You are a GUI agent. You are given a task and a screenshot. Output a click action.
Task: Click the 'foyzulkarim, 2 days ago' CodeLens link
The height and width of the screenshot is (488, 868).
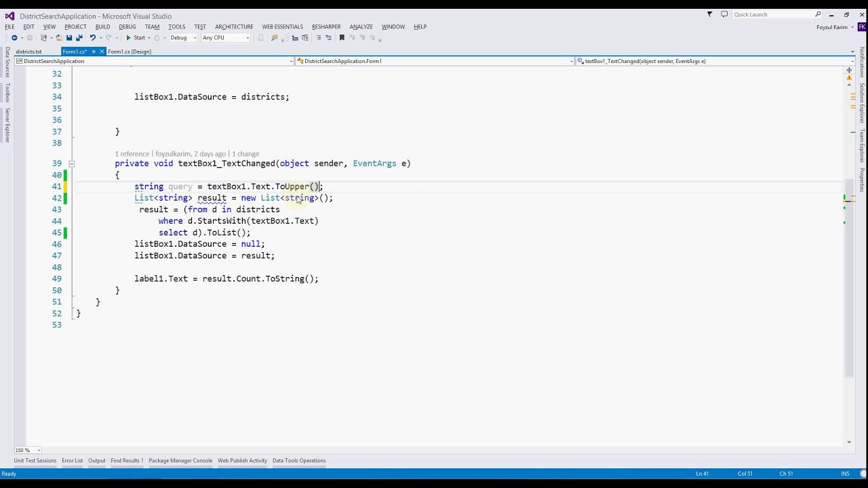click(191, 154)
